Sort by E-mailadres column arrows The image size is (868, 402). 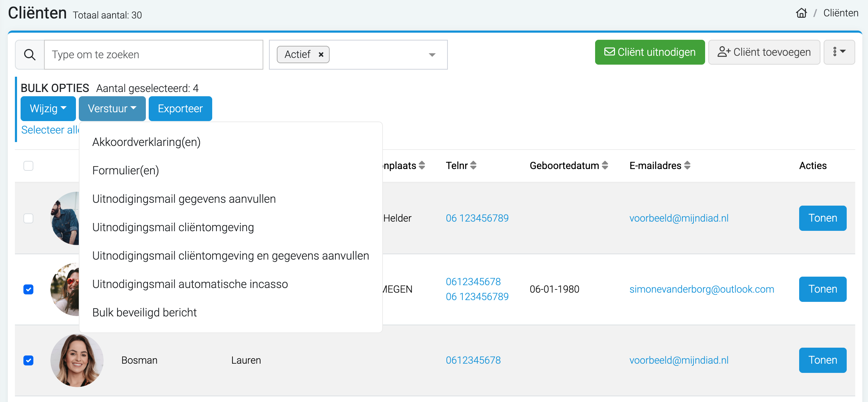point(687,165)
